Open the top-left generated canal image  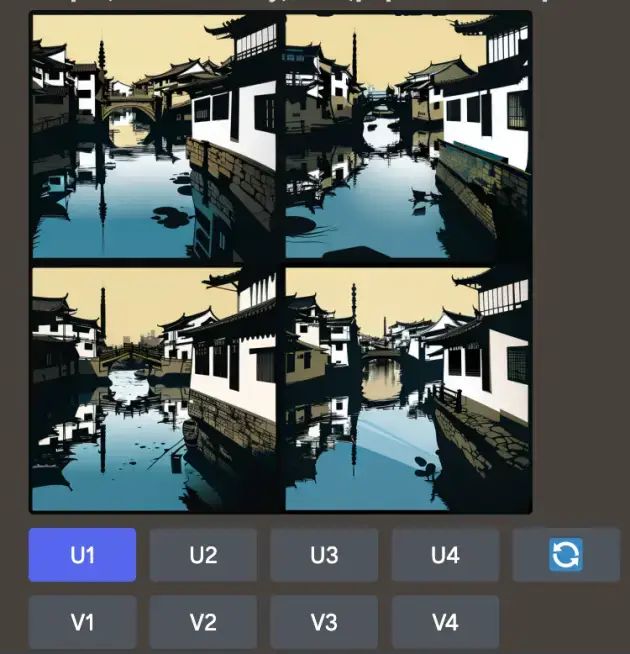[x=154, y=136]
